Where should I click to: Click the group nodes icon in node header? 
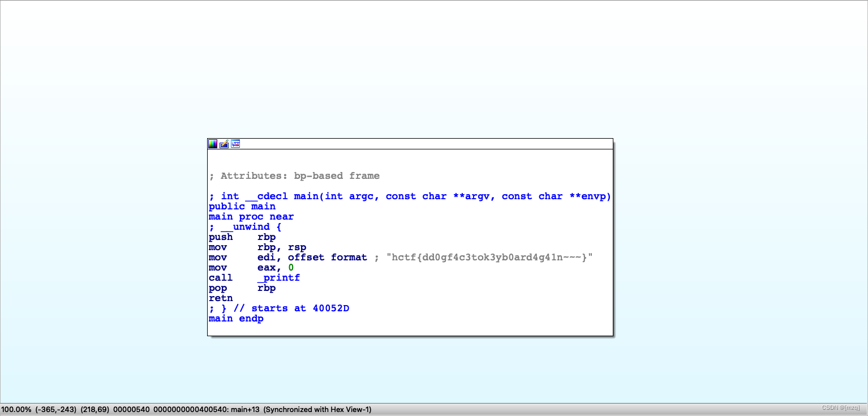pos(235,144)
